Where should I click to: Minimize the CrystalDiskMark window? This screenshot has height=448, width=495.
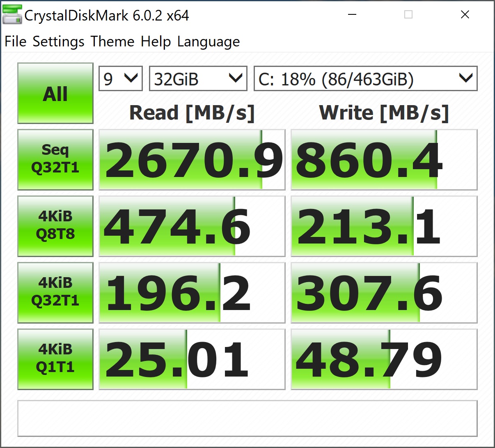tap(352, 15)
